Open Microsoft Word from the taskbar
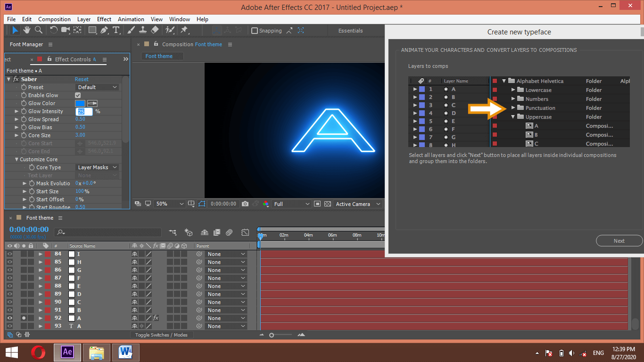644x362 pixels. click(125, 352)
